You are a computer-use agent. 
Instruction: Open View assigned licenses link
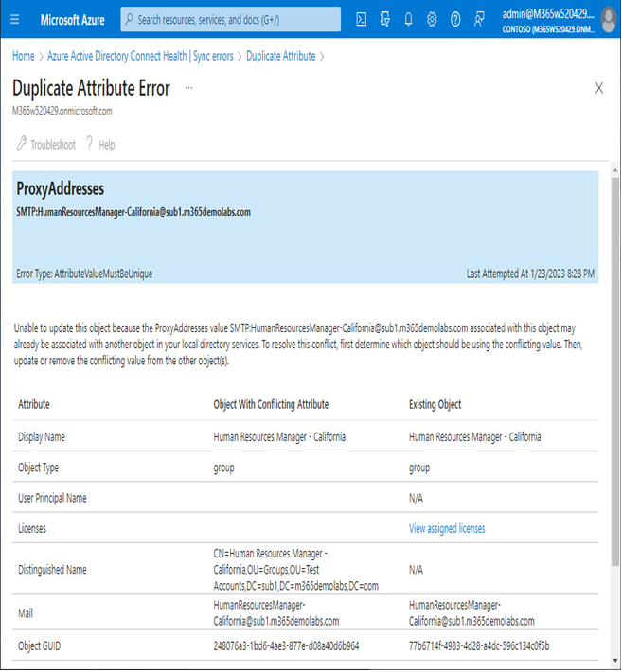click(447, 528)
